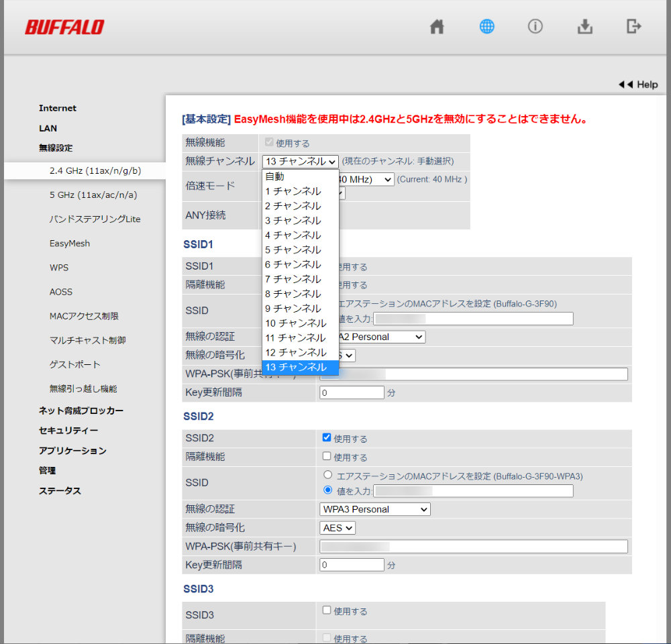Toggle 無線機能 使用する checkbox

(269, 142)
